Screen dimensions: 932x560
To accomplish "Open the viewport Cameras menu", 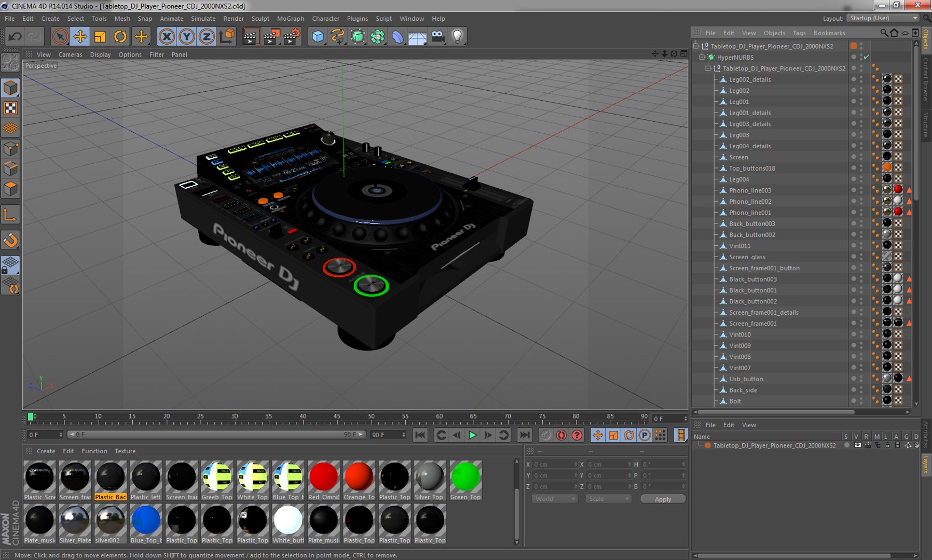I will click(x=70, y=54).
